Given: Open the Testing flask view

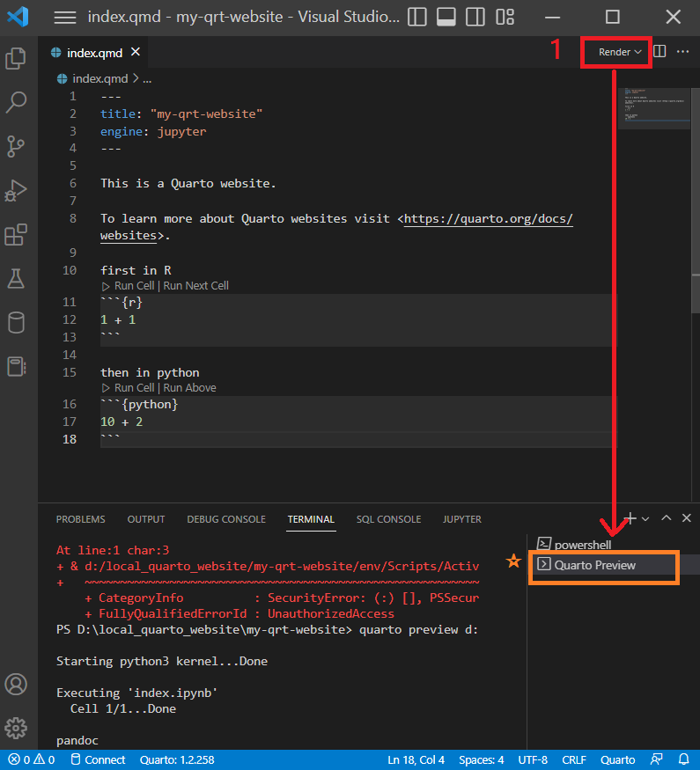Looking at the screenshot, I should point(16,278).
